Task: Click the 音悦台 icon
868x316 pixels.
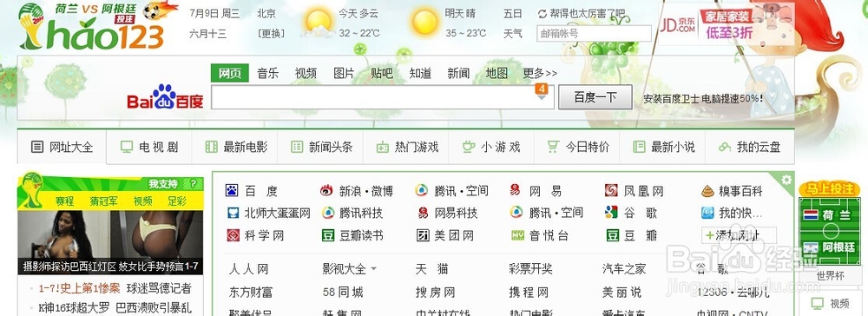Action: (517, 235)
